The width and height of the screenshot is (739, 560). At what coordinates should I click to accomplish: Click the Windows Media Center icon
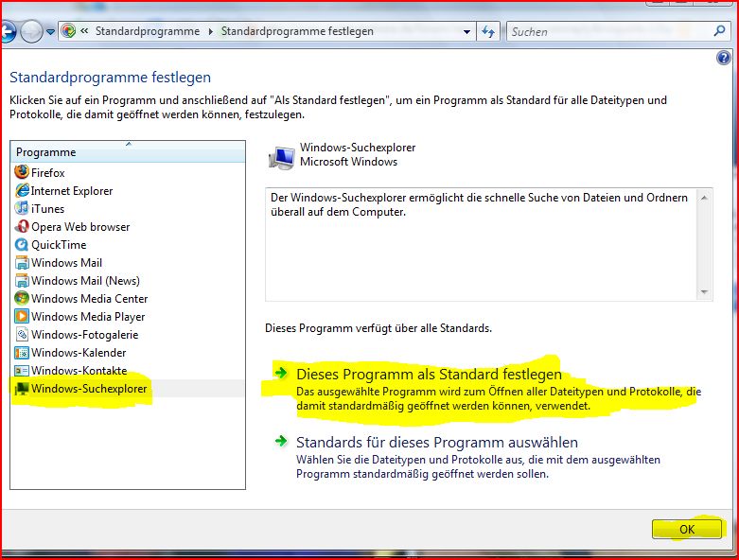click(x=22, y=298)
